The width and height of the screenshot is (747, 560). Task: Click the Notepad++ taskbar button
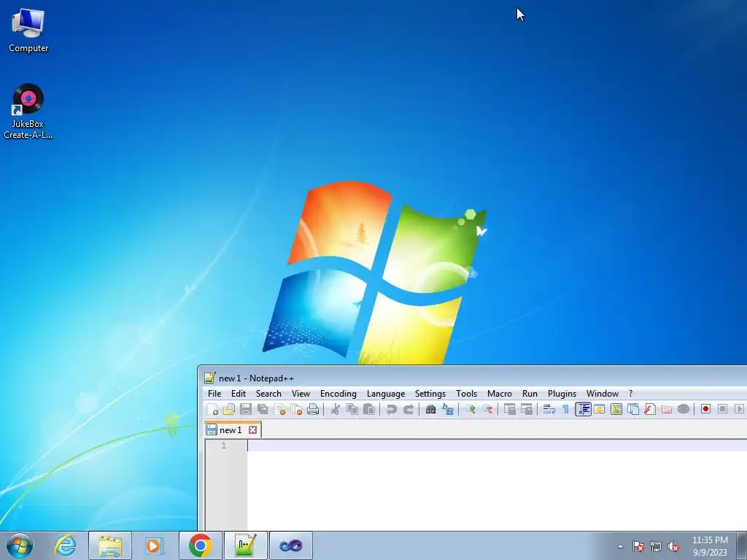[x=245, y=545]
